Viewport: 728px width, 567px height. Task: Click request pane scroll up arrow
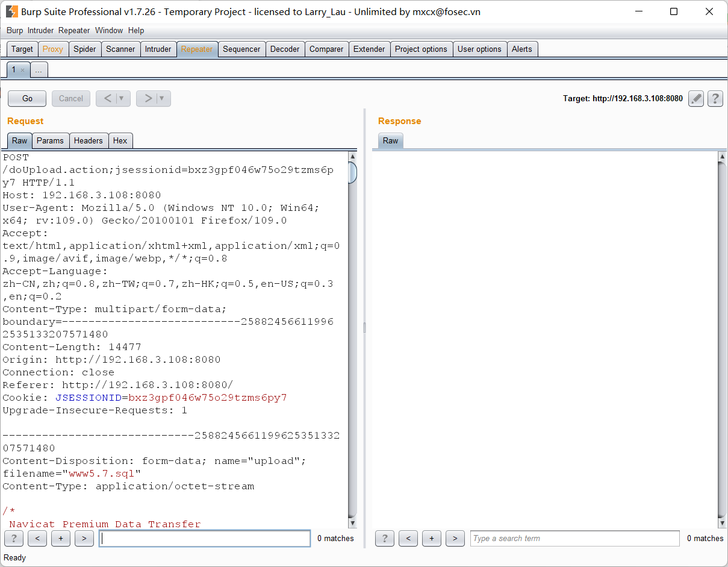(x=352, y=157)
